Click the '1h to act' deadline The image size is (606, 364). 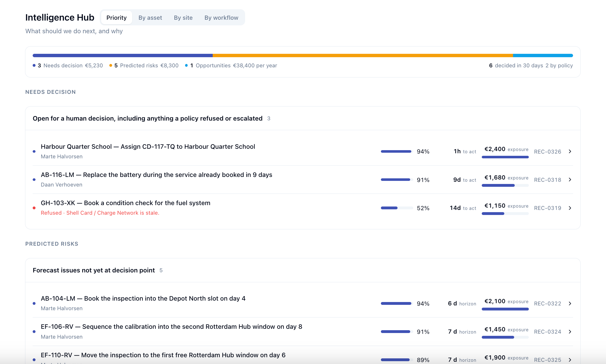tap(465, 151)
